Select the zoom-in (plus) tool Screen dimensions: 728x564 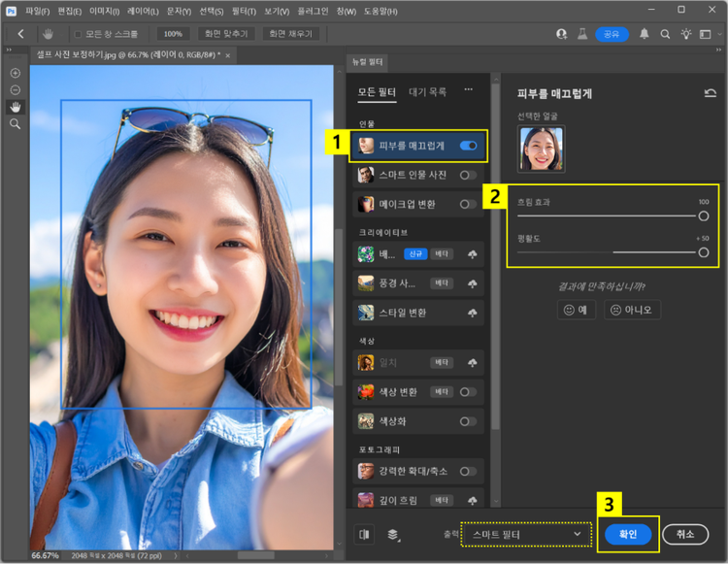coord(16,73)
